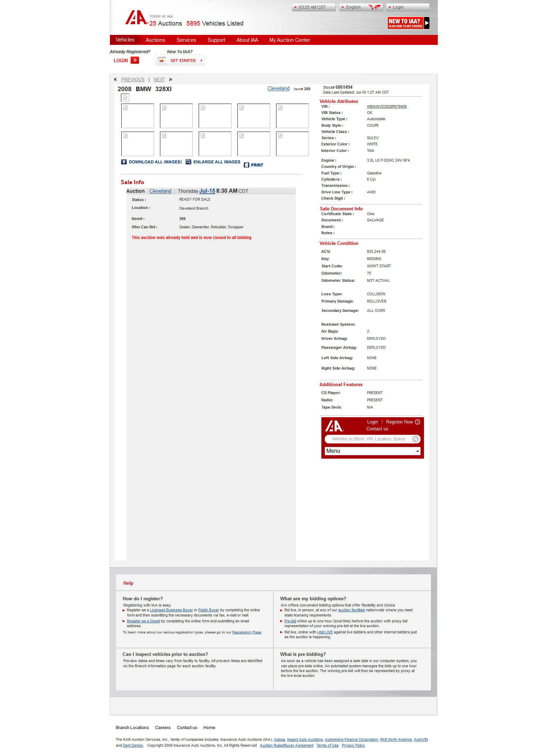Go to the PREVIOUS vehicle link

pos(133,79)
